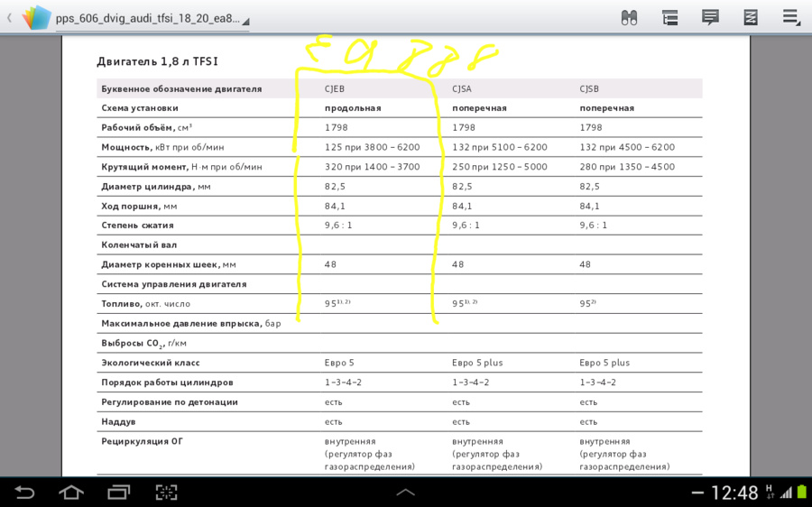This screenshot has height=507, width=812.
Task: Select the 'Регулирование по детонации' row label
Action: point(170,401)
